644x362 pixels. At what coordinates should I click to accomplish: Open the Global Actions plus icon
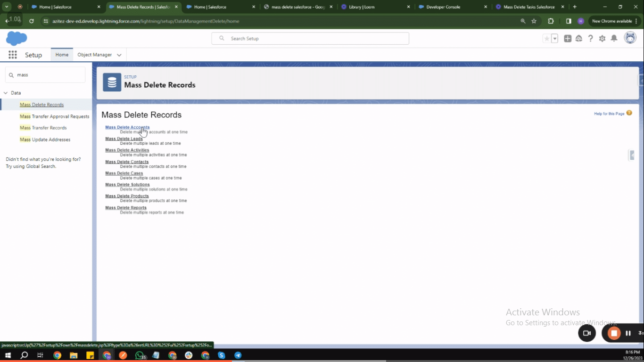pos(568,39)
